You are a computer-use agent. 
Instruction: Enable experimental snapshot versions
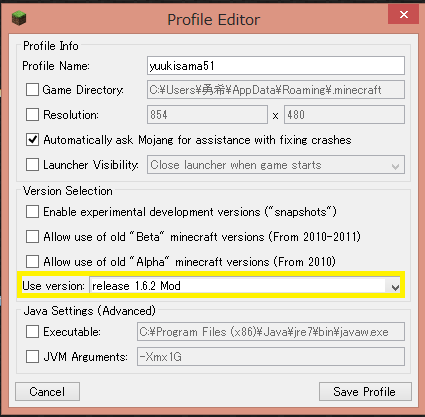[x=32, y=212]
